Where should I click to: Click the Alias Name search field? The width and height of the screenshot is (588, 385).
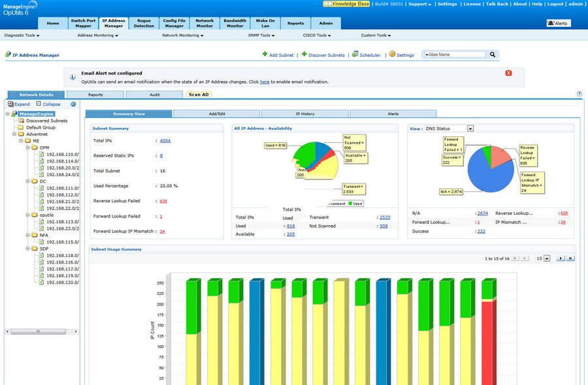point(455,55)
